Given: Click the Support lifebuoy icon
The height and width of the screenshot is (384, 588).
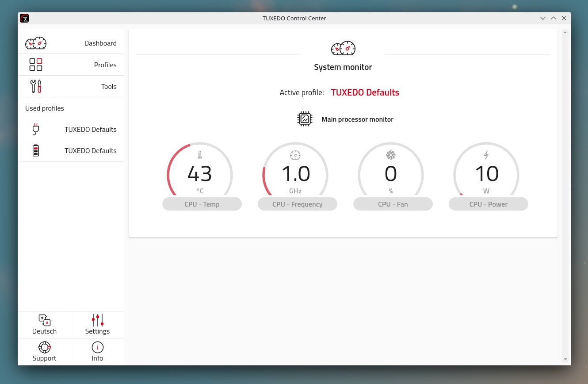Looking at the screenshot, I should [x=44, y=347].
